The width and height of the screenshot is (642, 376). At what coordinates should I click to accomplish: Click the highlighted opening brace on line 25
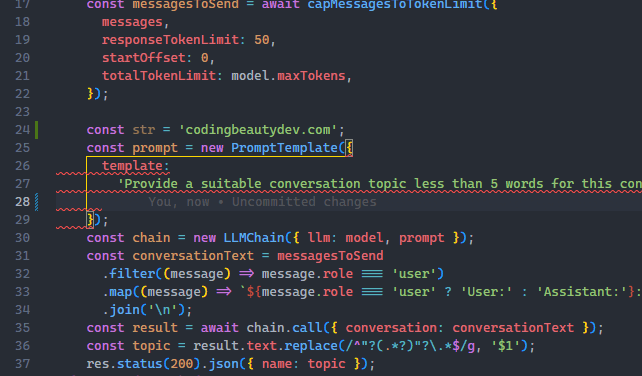click(x=349, y=148)
